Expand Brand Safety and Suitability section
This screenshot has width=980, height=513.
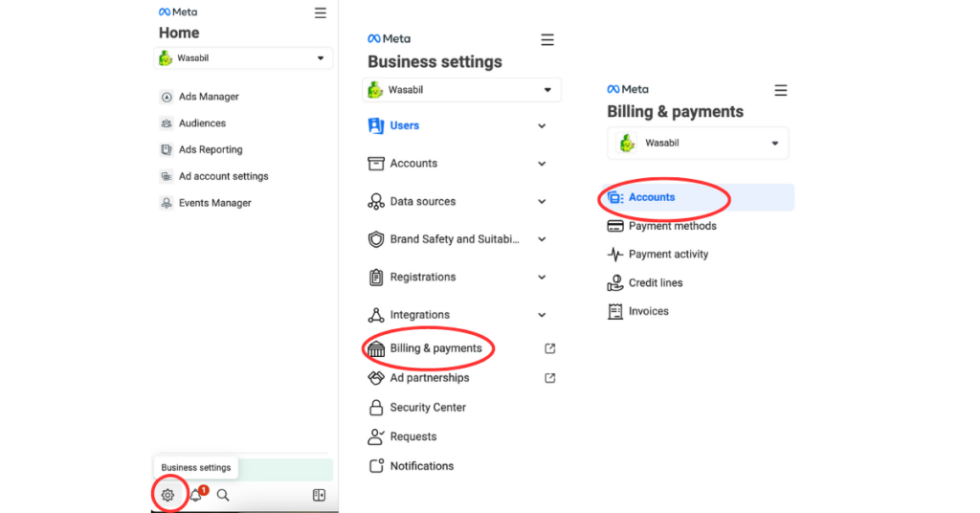click(542, 239)
